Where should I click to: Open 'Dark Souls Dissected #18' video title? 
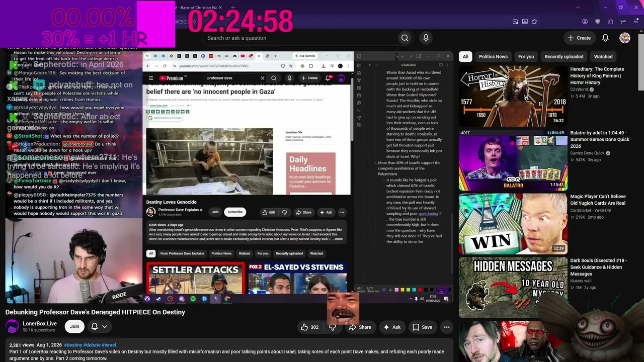(x=598, y=267)
